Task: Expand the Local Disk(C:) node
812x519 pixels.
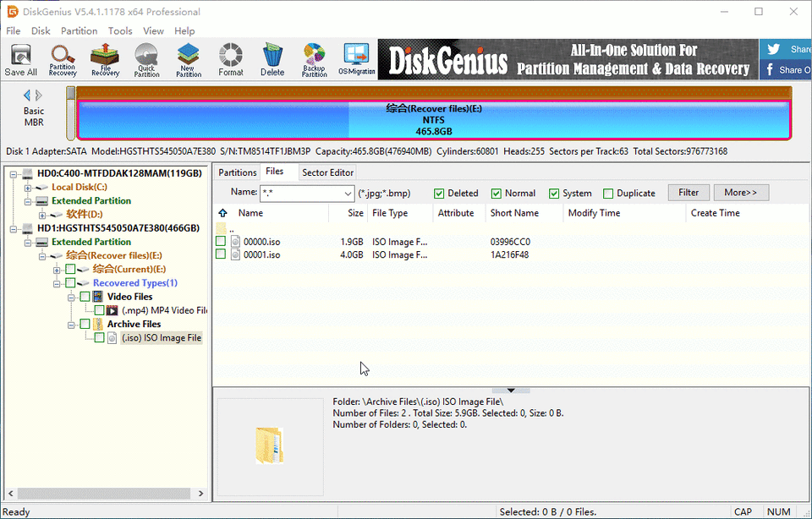Action: [x=28, y=188]
